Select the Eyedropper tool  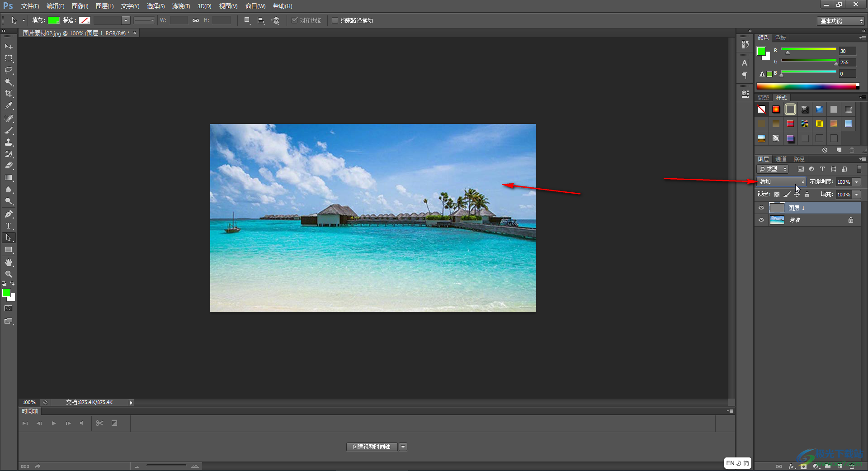click(9, 106)
